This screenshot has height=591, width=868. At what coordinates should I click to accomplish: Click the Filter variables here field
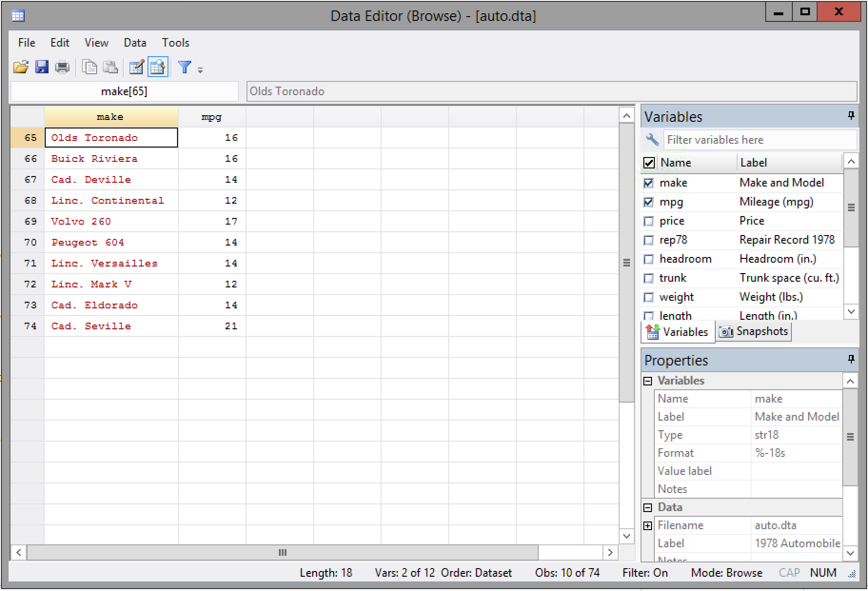point(760,139)
